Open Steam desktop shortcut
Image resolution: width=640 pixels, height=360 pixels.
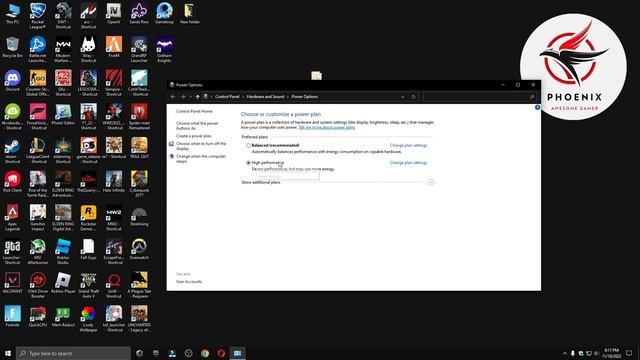click(12, 150)
